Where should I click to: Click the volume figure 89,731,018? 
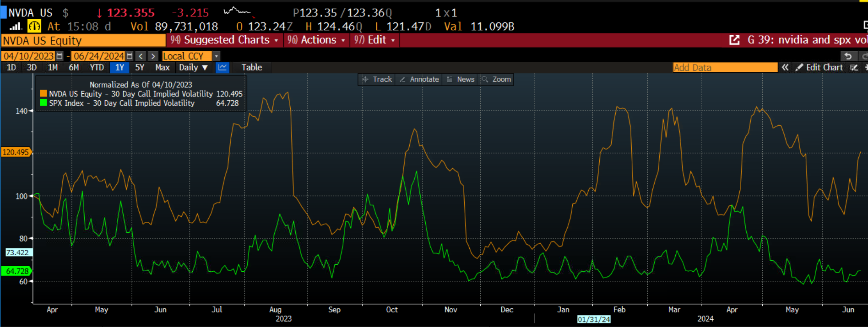(186, 27)
